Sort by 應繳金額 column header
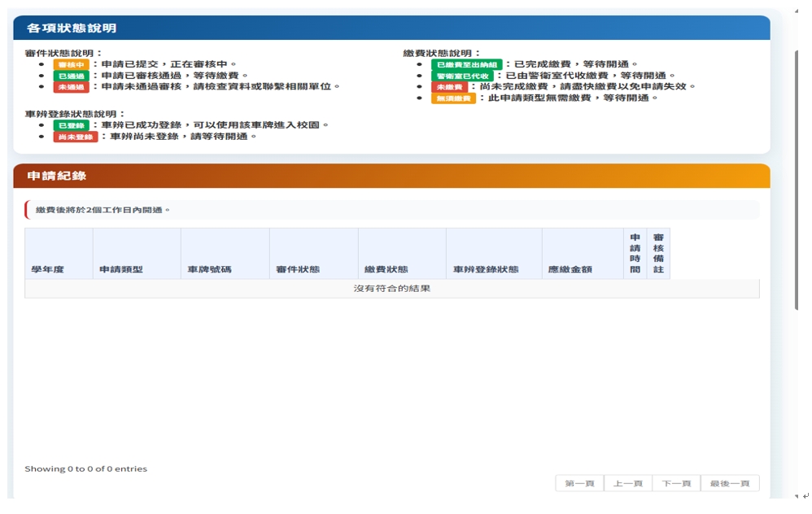 583,254
